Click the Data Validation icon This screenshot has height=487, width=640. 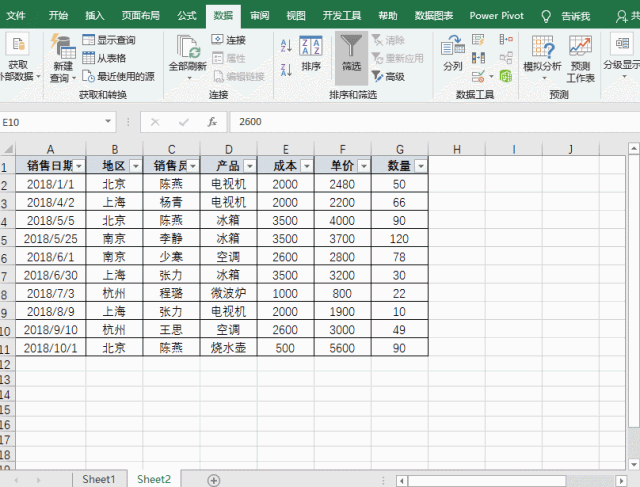point(478,76)
